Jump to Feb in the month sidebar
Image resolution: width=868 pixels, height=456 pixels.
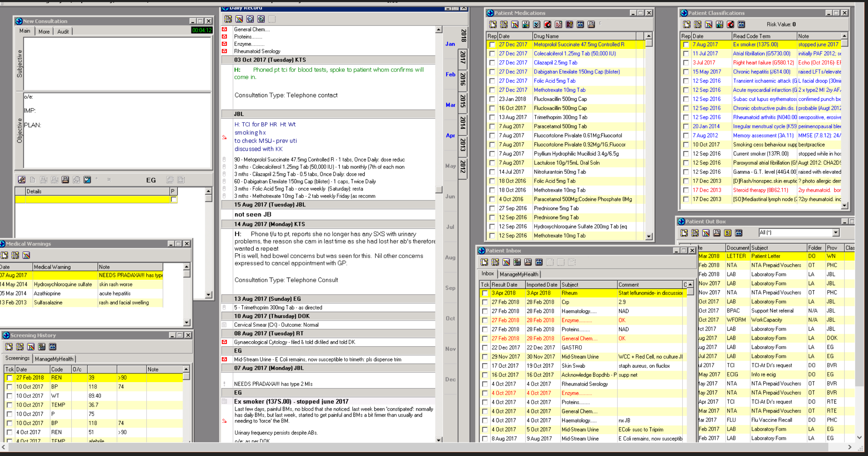[x=450, y=74]
